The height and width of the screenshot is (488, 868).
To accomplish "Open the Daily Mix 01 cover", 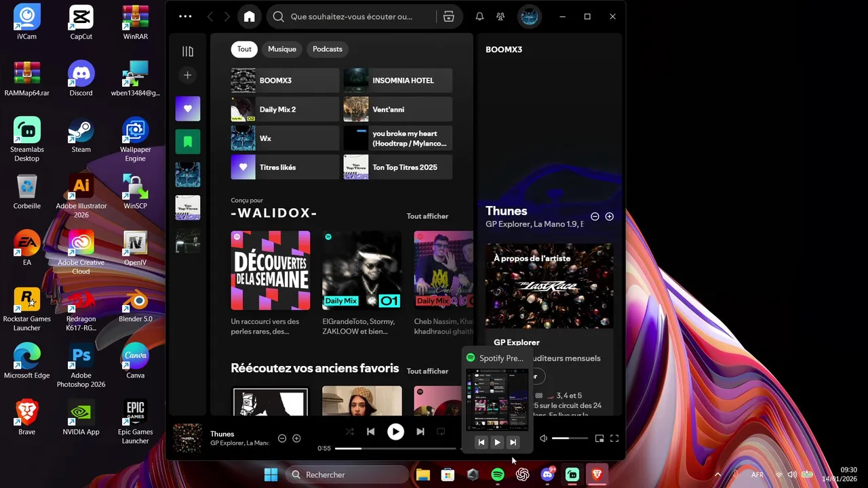I will (361, 270).
